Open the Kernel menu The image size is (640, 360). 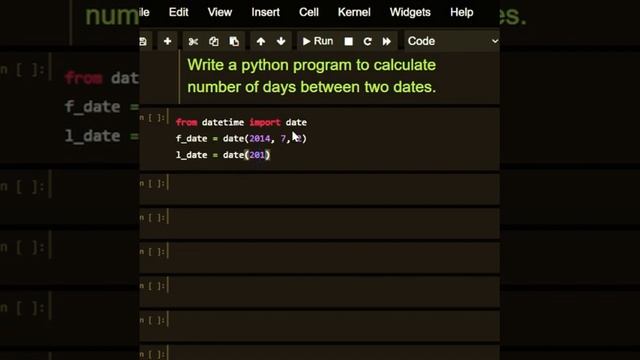pyautogui.click(x=354, y=12)
